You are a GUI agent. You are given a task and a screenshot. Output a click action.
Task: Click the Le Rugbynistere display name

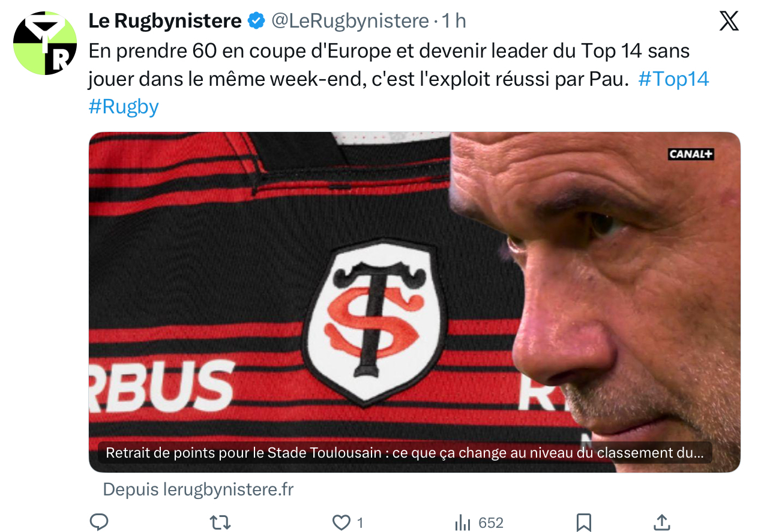pyautogui.click(x=165, y=21)
